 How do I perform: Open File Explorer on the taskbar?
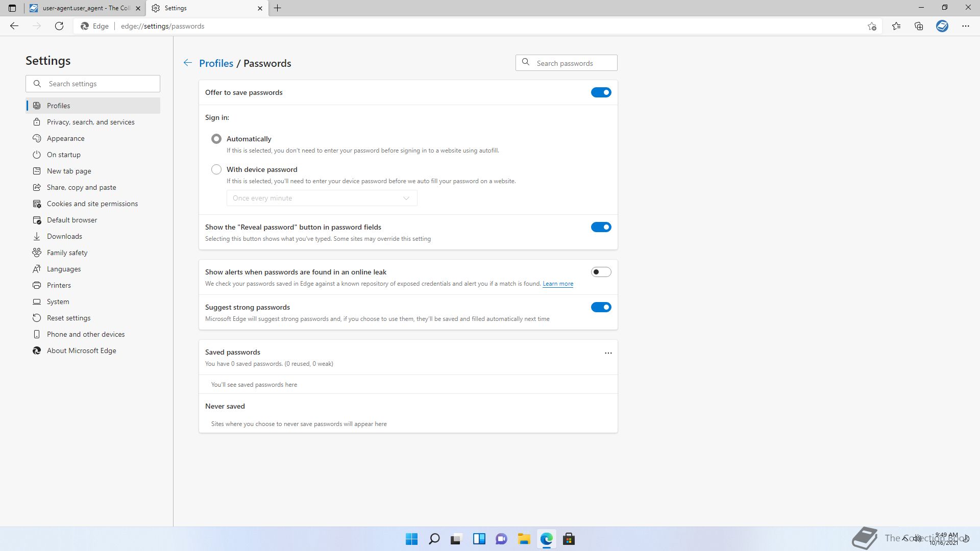point(524,539)
